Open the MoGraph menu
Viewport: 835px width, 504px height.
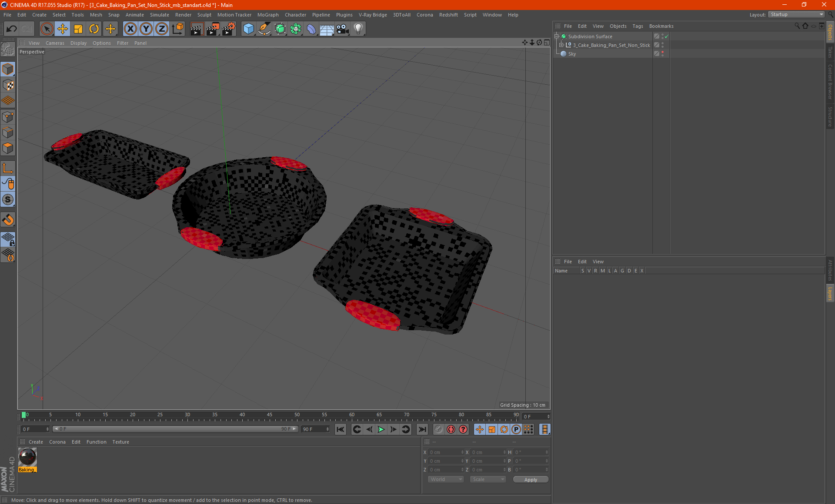pos(268,15)
